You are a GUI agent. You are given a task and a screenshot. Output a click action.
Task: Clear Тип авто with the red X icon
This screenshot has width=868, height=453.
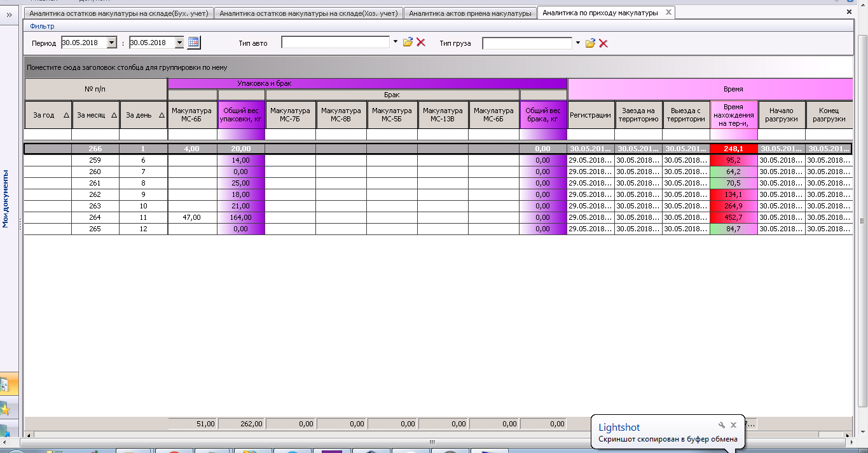tap(420, 43)
